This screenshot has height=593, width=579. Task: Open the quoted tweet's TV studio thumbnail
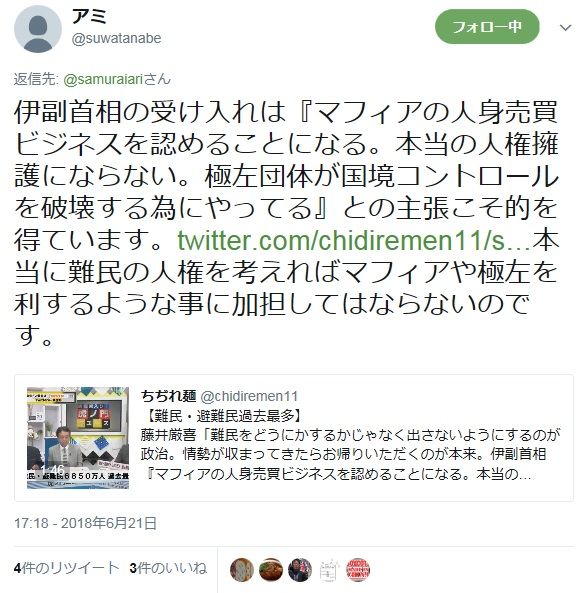[78, 438]
